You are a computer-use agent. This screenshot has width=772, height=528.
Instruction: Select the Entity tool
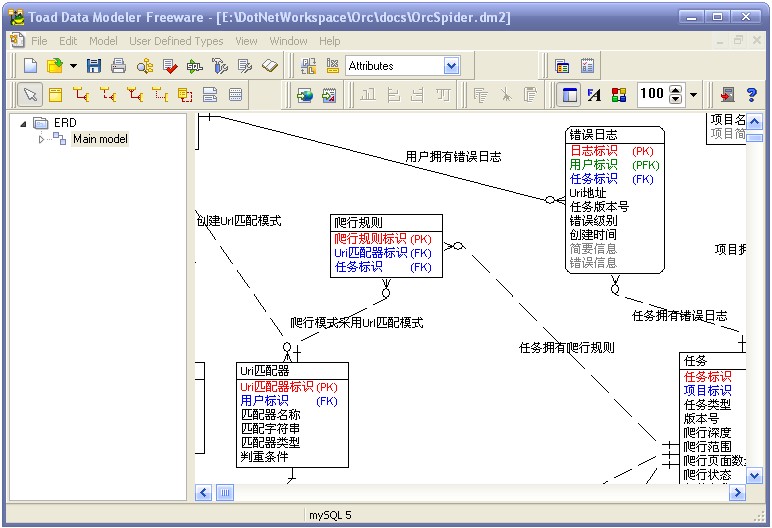coord(56,94)
